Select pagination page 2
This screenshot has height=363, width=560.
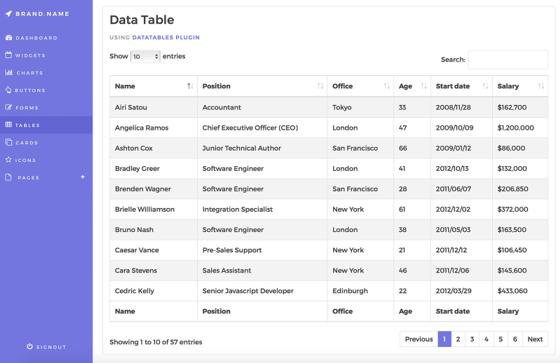click(458, 339)
